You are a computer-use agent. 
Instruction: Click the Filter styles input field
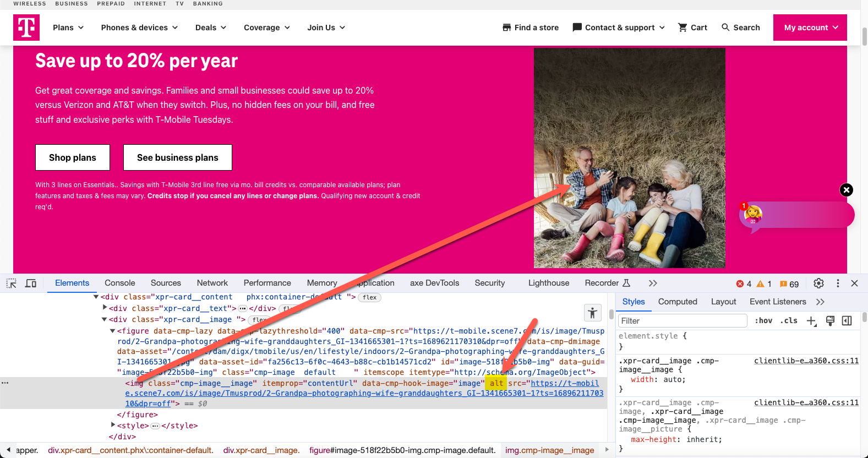(683, 321)
